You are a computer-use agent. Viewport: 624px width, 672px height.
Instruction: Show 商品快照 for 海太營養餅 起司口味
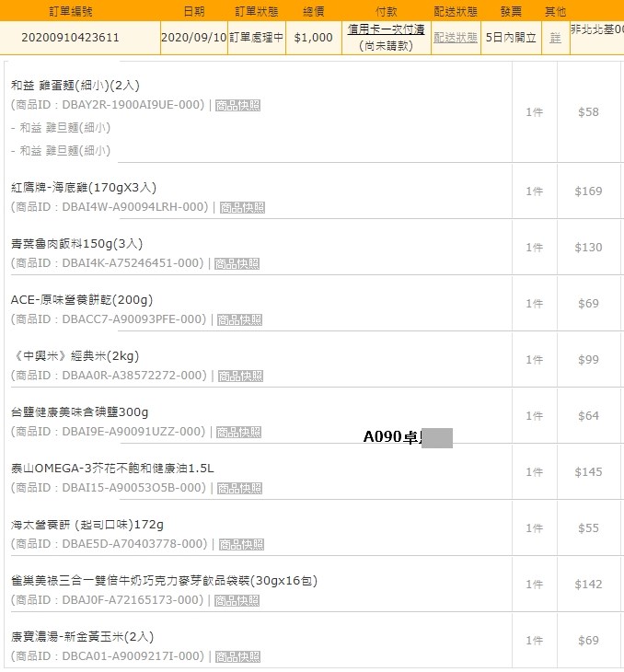240,545
